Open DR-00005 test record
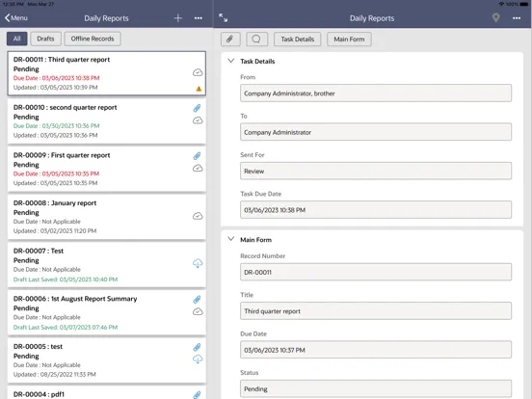The image size is (532, 399). click(x=107, y=360)
